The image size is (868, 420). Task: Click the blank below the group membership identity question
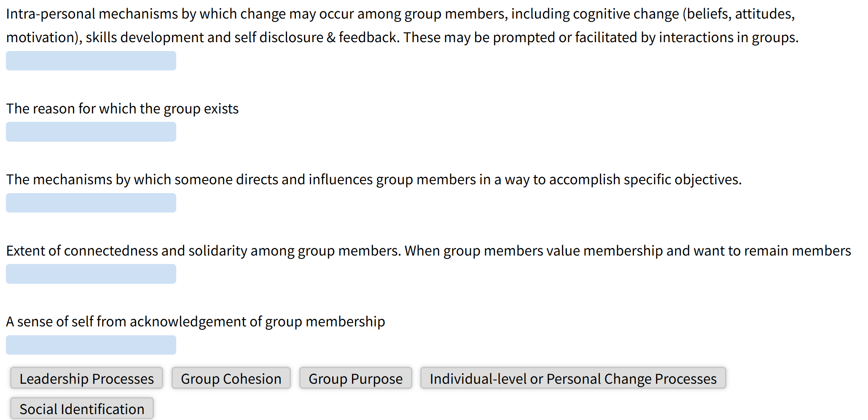[91, 345]
